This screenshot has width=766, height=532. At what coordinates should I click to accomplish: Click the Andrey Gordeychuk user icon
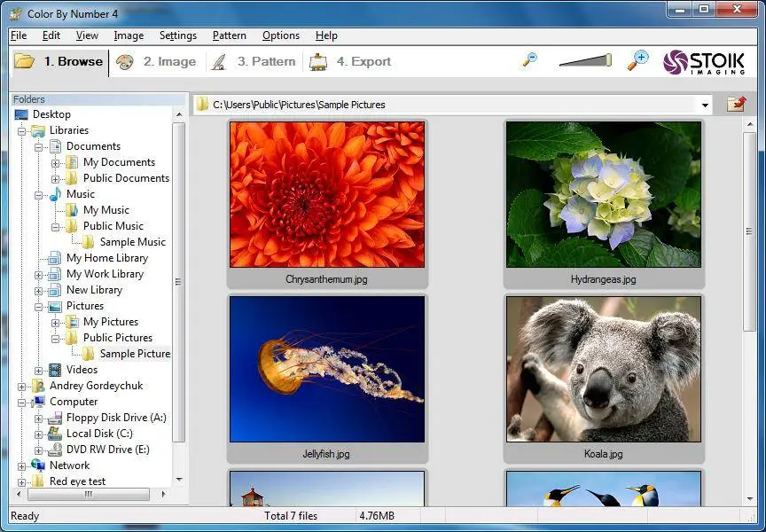[x=38, y=386]
